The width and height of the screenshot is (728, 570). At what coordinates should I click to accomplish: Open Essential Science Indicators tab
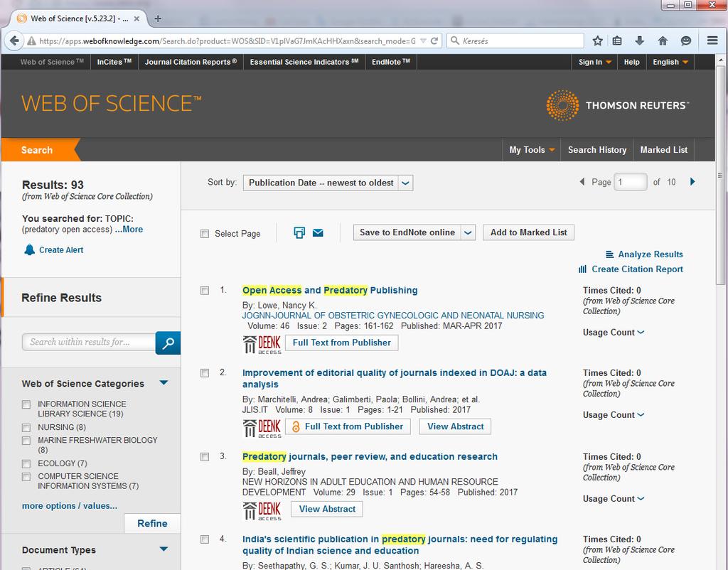click(x=304, y=62)
